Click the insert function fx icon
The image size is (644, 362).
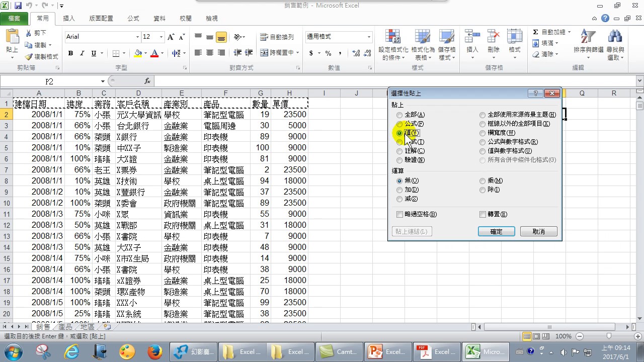147,81
